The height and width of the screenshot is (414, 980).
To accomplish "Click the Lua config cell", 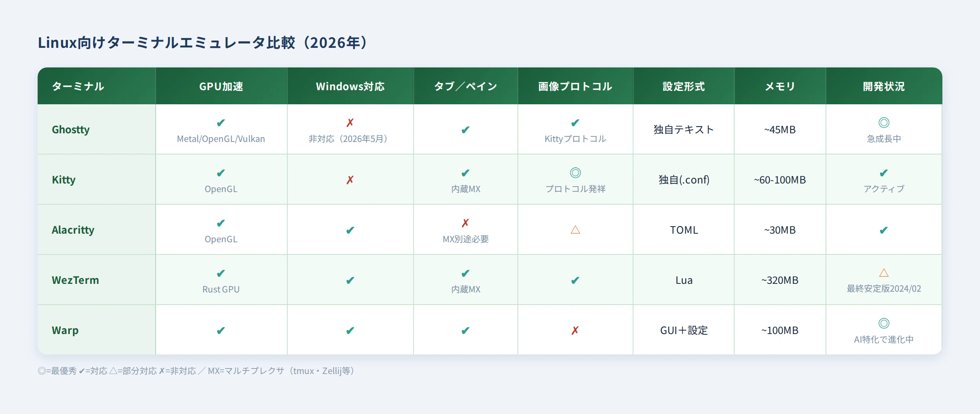I will 684,280.
